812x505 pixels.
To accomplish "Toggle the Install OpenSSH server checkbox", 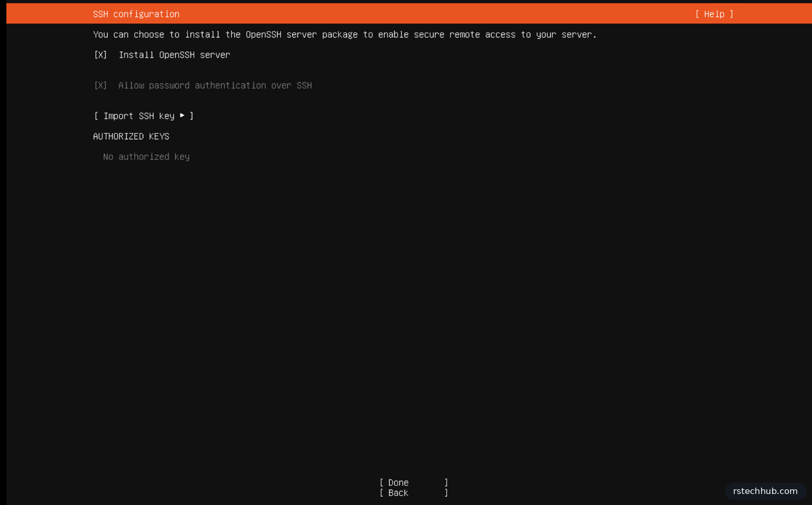I will coord(100,55).
